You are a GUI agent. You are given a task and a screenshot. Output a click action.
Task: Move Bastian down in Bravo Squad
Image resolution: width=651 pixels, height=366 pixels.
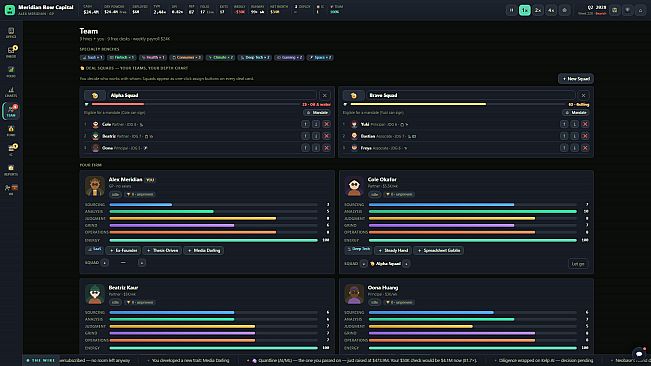tap(575, 136)
